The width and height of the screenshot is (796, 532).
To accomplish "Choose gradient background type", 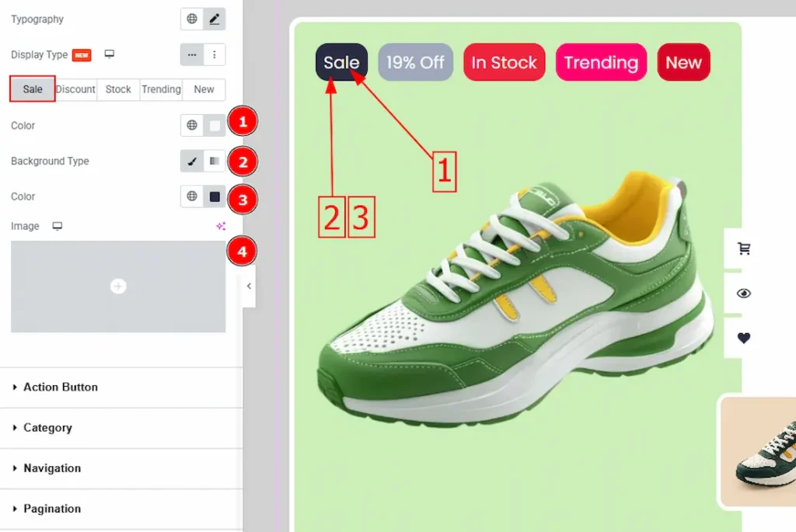I will point(215,162).
